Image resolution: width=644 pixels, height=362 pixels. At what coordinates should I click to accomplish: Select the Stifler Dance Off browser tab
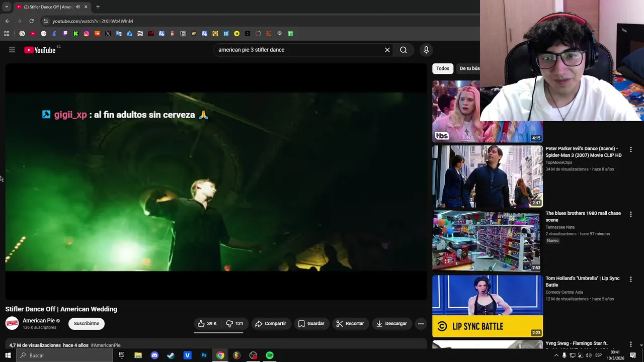52,7
